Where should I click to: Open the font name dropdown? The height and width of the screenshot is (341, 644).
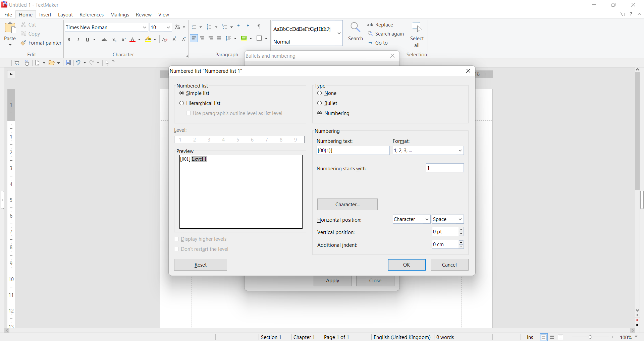(145, 27)
